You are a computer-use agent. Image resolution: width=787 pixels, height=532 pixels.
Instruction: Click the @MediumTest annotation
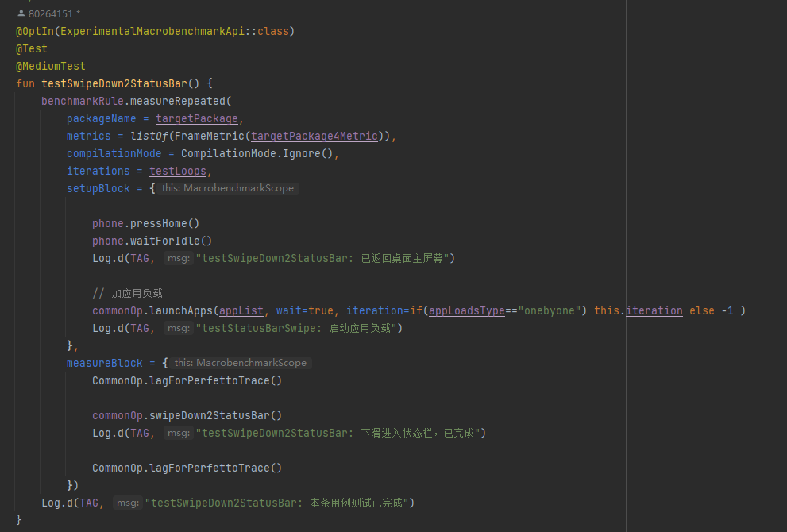coord(50,66)
